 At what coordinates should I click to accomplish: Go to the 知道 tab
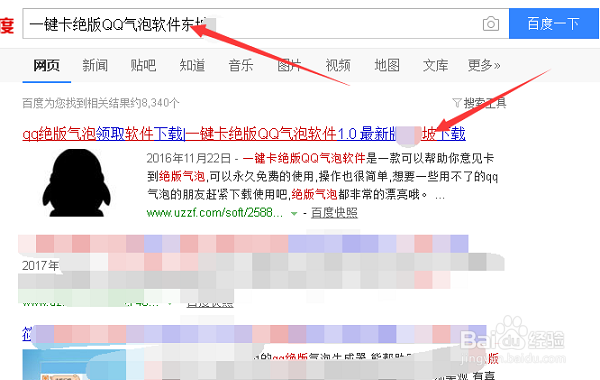click(x=192, y=65)
